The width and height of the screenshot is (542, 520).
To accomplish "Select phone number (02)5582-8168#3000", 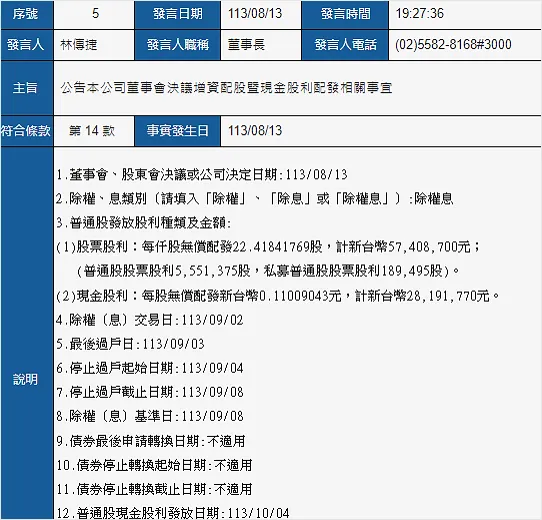I will tap(453, 44).
